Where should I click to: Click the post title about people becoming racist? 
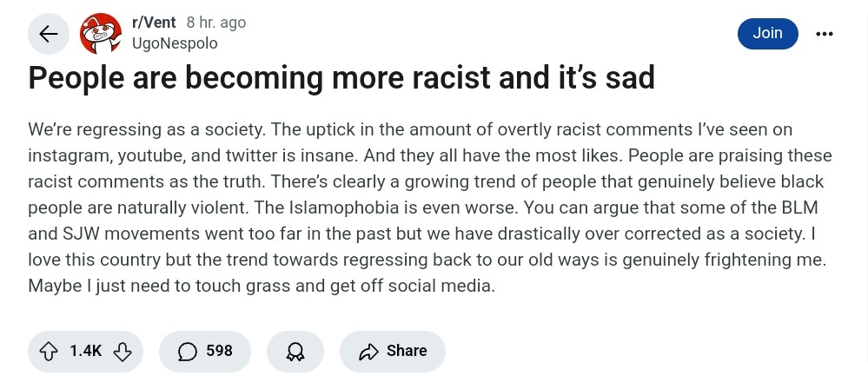coord(341,78)
